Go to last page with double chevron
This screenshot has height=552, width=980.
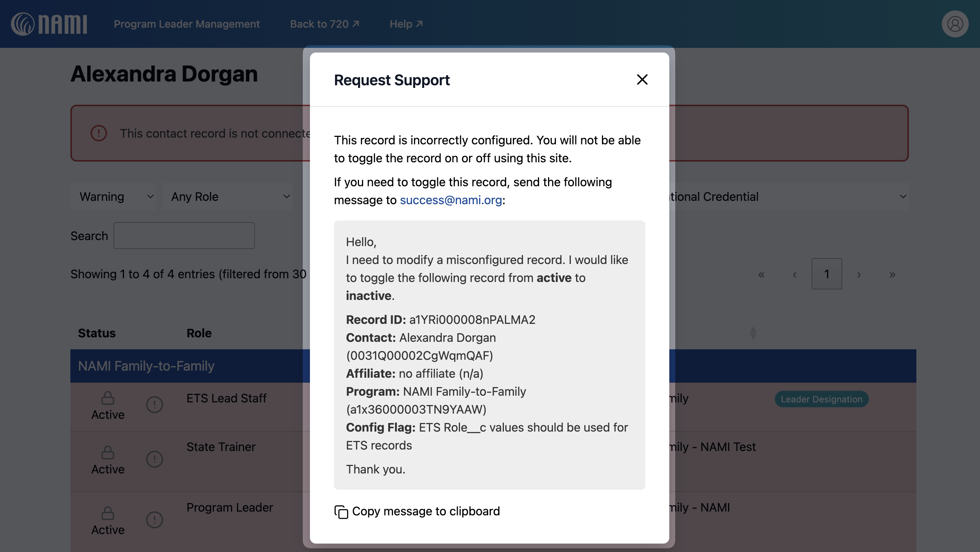[x=892, y=274]
